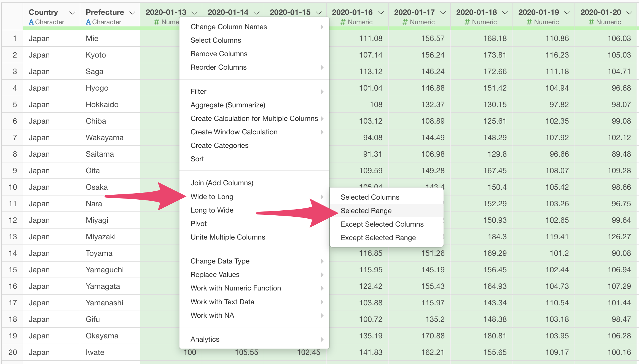This screenshot has height=364, width=639.
Task: Expand the Analytics submenu arrow
Action: 322,339
